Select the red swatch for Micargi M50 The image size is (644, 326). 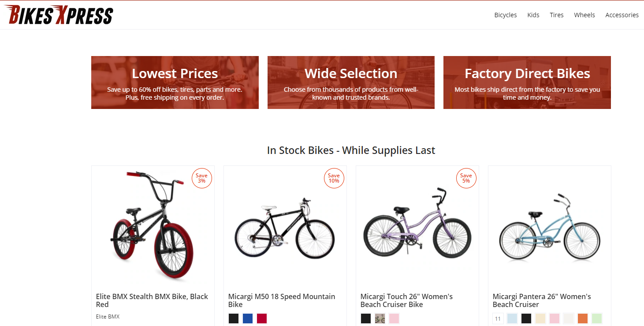point(262,319)
